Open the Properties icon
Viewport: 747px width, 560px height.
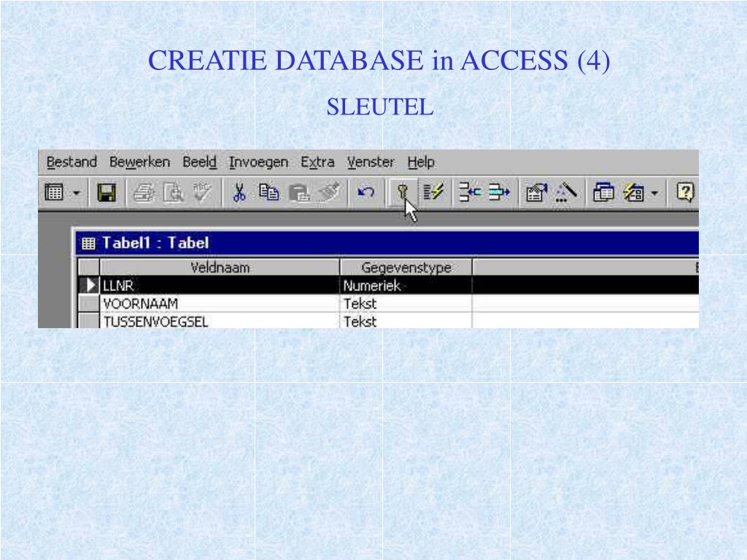536,192
